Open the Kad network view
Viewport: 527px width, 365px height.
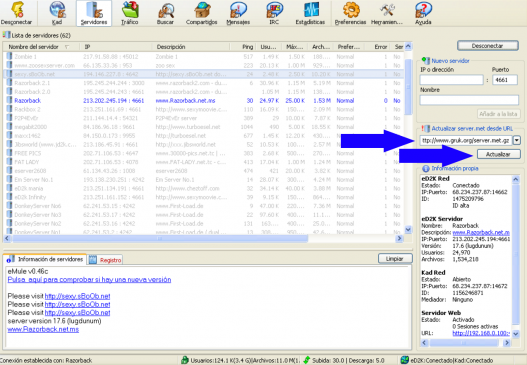point(57,13)
